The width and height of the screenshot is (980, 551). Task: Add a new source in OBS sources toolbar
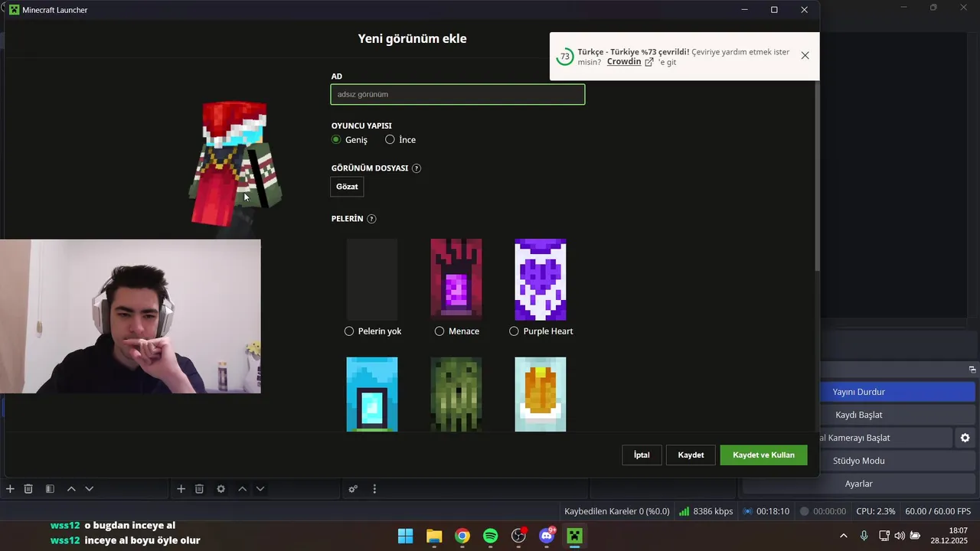[181, 489]
